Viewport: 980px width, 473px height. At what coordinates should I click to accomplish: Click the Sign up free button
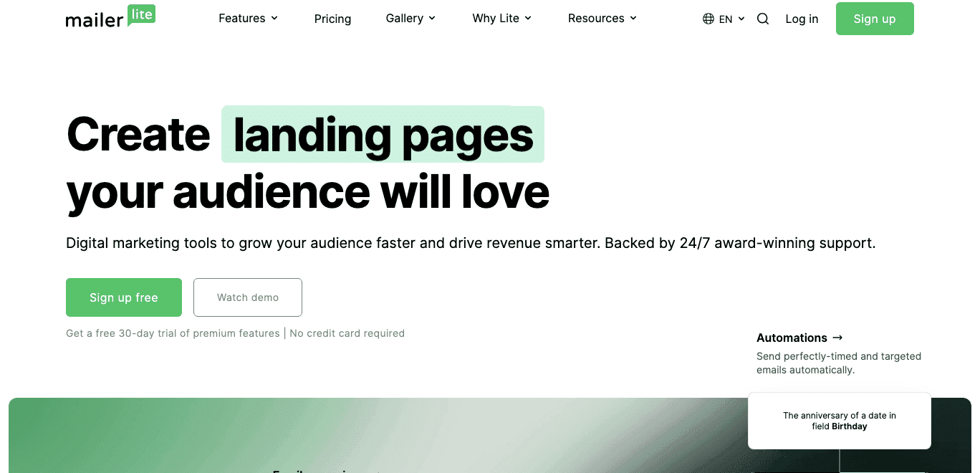click(124, 297)
